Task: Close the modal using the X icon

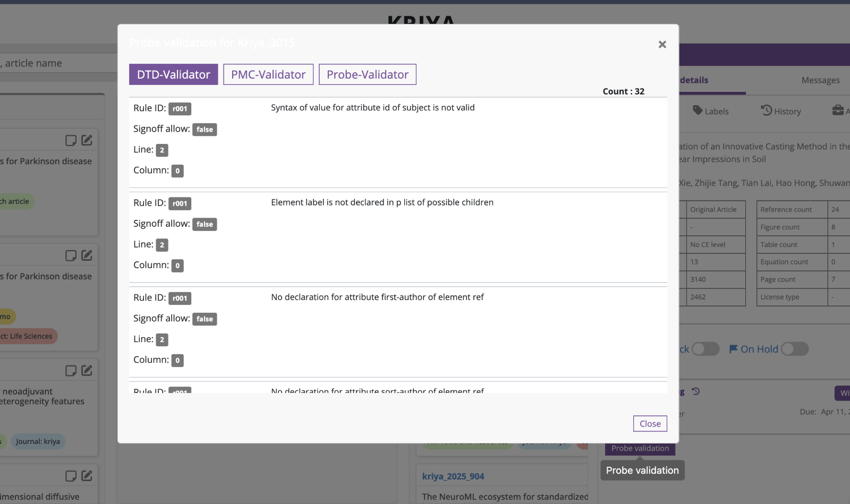Action: pyautogui.click(x=662, y=45)
